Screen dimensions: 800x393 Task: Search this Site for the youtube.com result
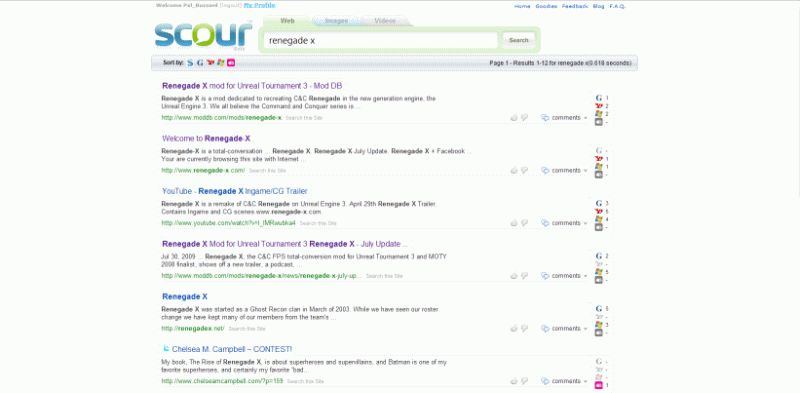coord(318,223)
